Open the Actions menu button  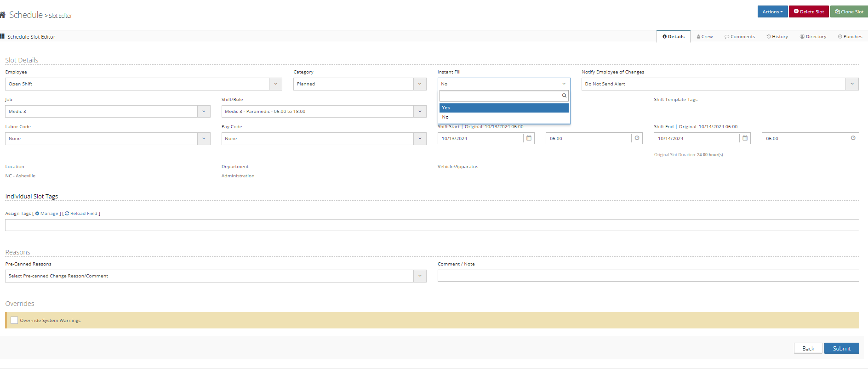772,12
